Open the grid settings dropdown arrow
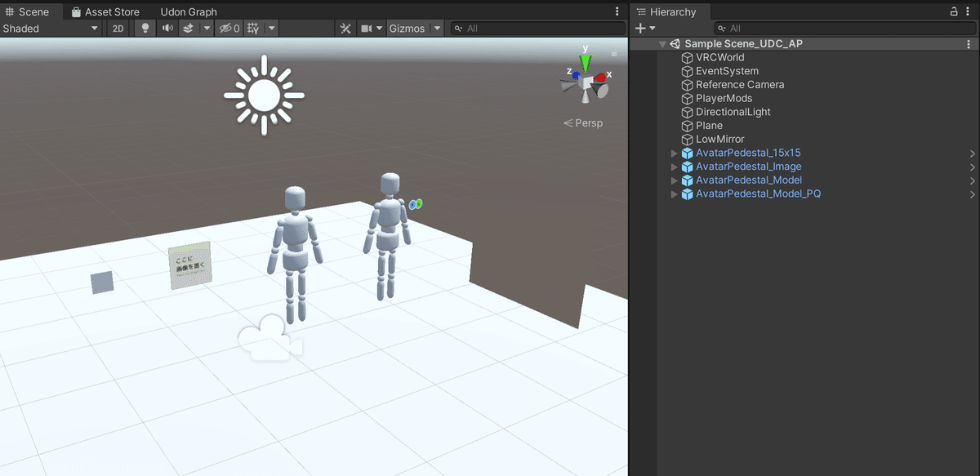This screenshot has height=476, width=980. coord(271,28)
